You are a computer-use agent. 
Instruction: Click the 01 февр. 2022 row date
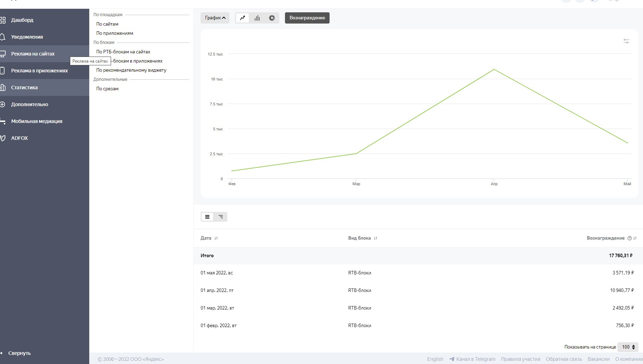[x=219, y=325]
